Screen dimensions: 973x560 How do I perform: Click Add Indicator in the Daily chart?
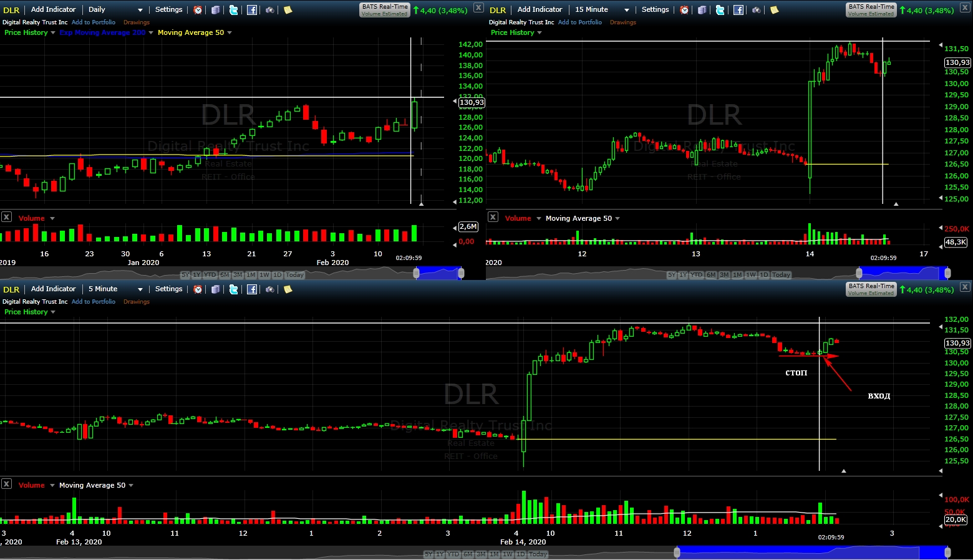pyautogui.click(x=53, y=9)
